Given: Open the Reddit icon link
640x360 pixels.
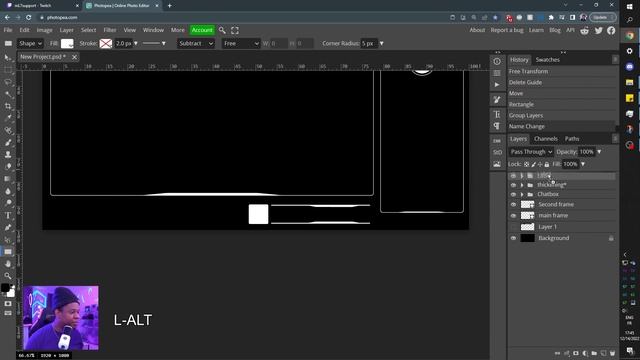Looking at the screenshot, I should coord(584,31).
